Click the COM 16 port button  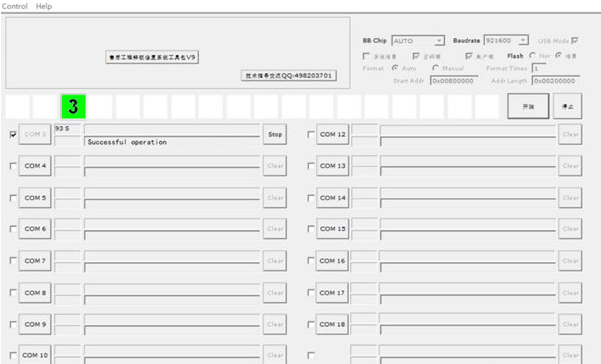(x=332, y=261)
